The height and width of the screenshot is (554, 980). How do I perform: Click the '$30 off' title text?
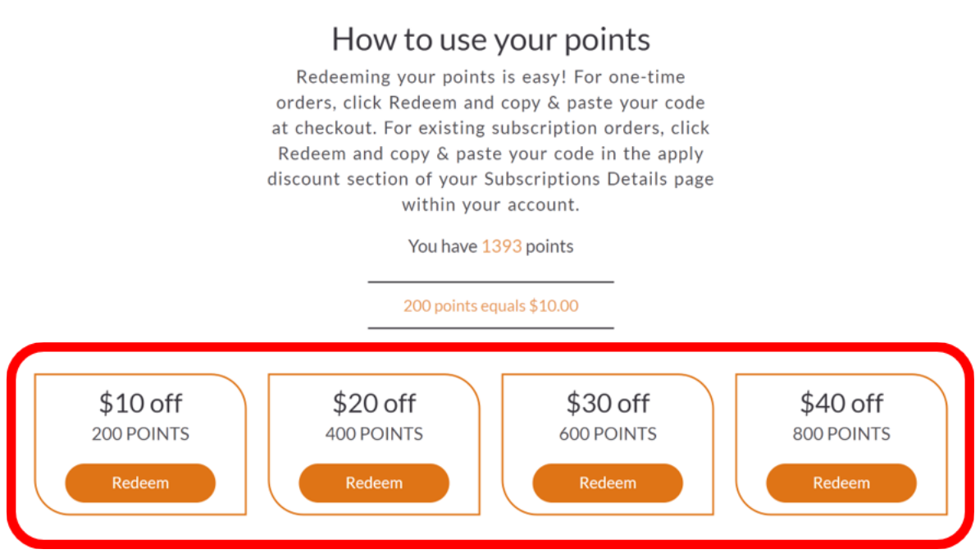(x=609, y=403)
